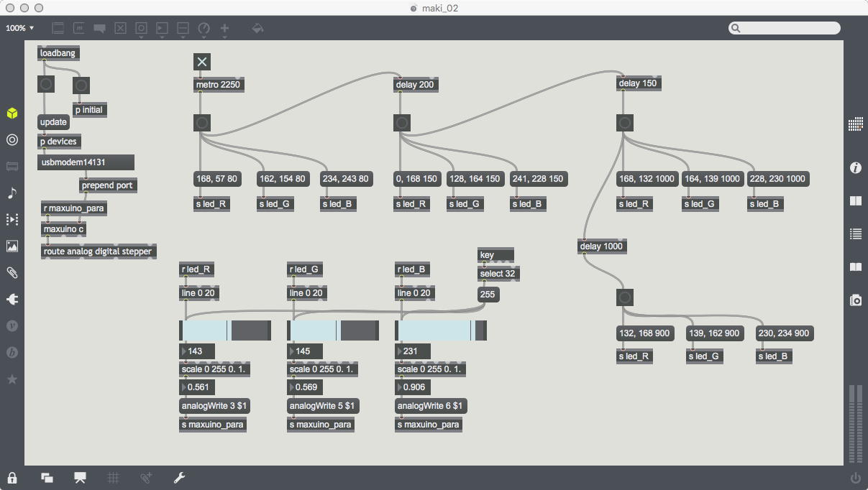Click the '228, 230 1000' message box

point(778,179)
